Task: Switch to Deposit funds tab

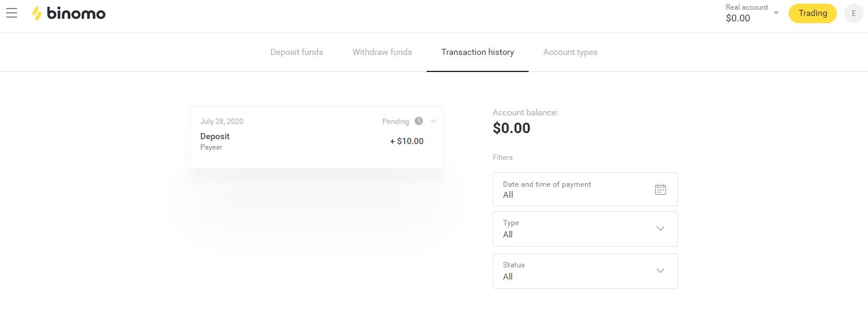Action: [x=297, y=52]
